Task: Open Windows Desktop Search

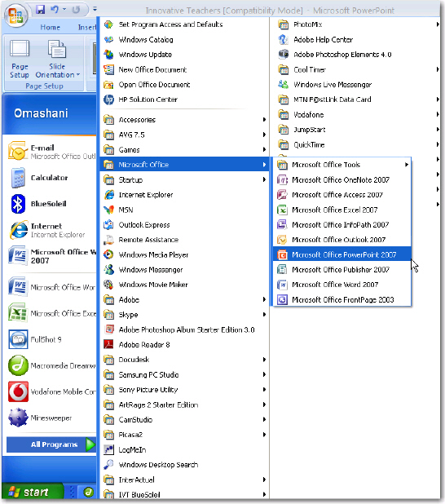Action: (x=184, y=465)
